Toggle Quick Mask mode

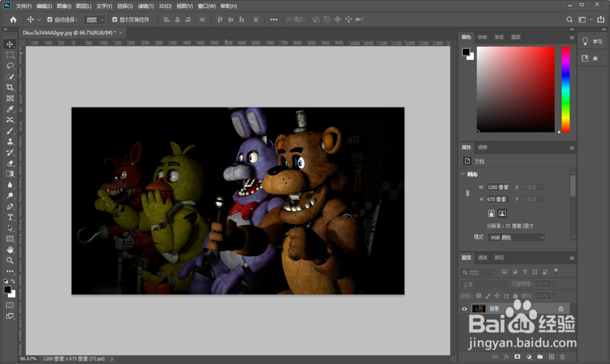point(10,305)
